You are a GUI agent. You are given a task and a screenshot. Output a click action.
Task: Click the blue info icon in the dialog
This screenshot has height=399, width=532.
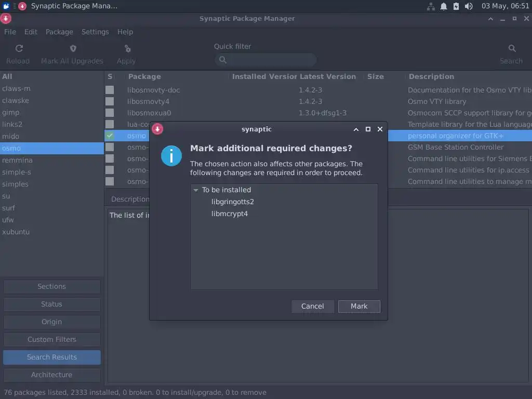coord(171,156)
